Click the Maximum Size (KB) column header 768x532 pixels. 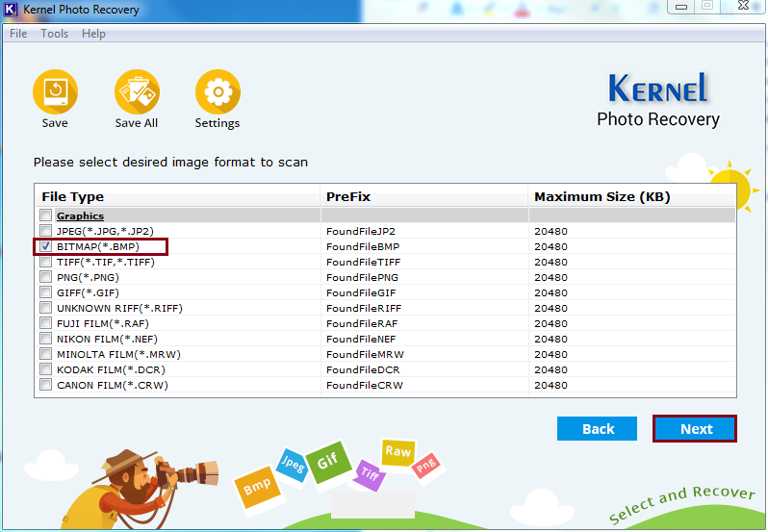(632, 196)
